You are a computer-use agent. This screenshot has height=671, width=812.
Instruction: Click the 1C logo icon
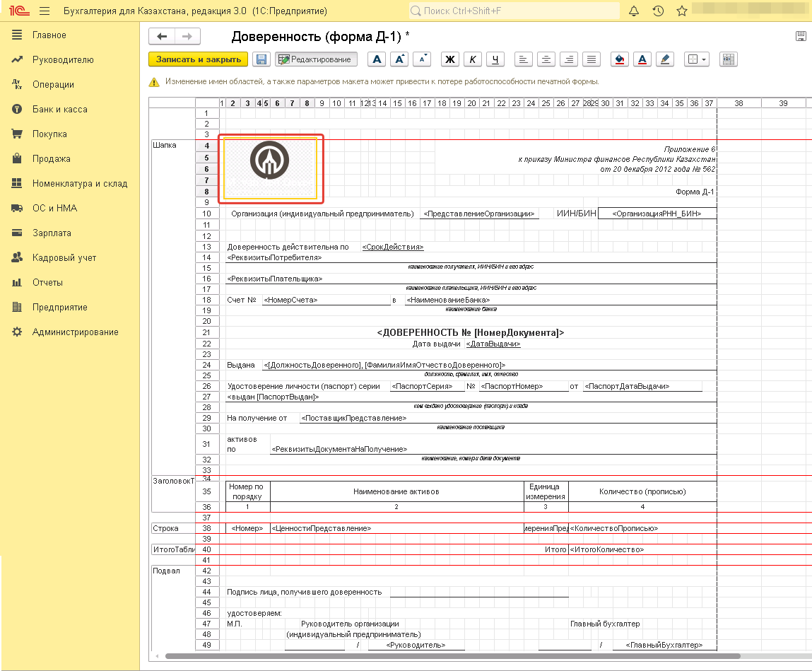[x=19, y=11]
